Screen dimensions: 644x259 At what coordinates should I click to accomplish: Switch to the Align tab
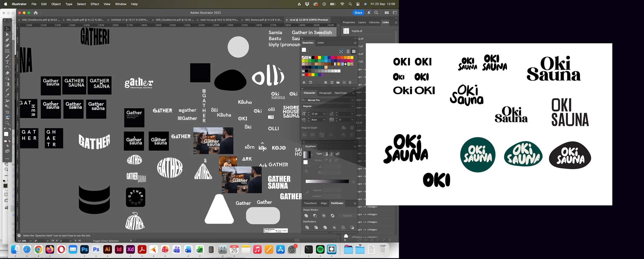click(324, 203)
